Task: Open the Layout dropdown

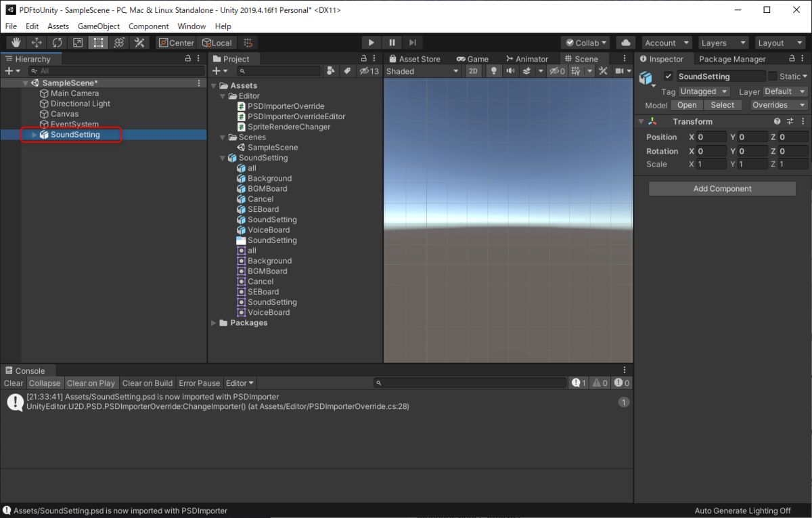Action: tap(780, 43)
